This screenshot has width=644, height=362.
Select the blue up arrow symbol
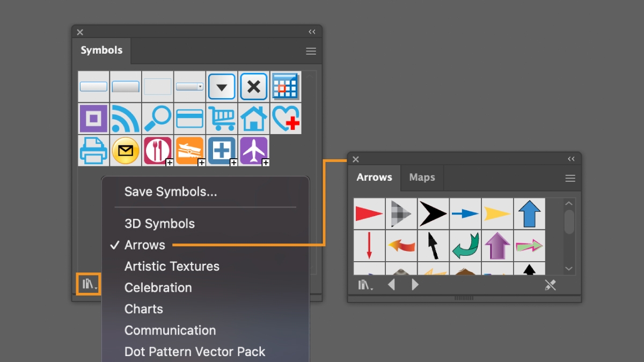[529, 213]
